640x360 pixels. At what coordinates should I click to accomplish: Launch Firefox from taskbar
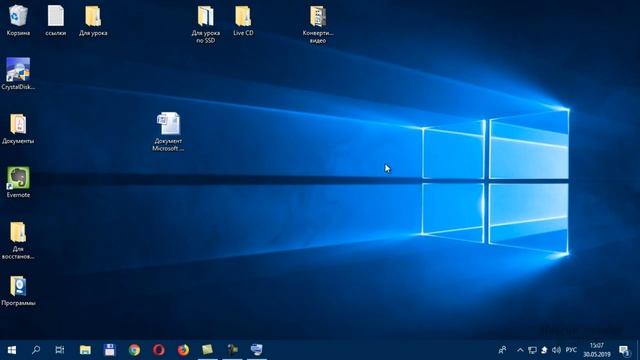[x=183, y=350]
